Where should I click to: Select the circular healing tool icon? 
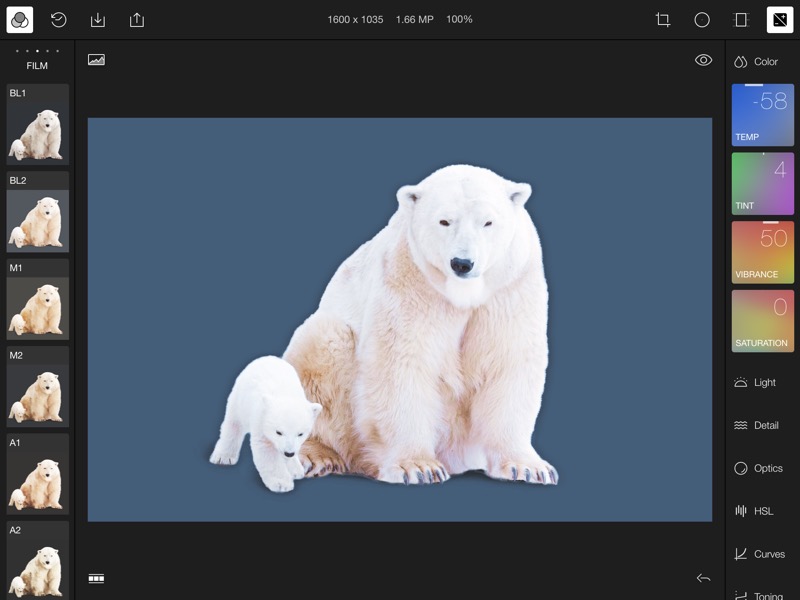(702, 20)
